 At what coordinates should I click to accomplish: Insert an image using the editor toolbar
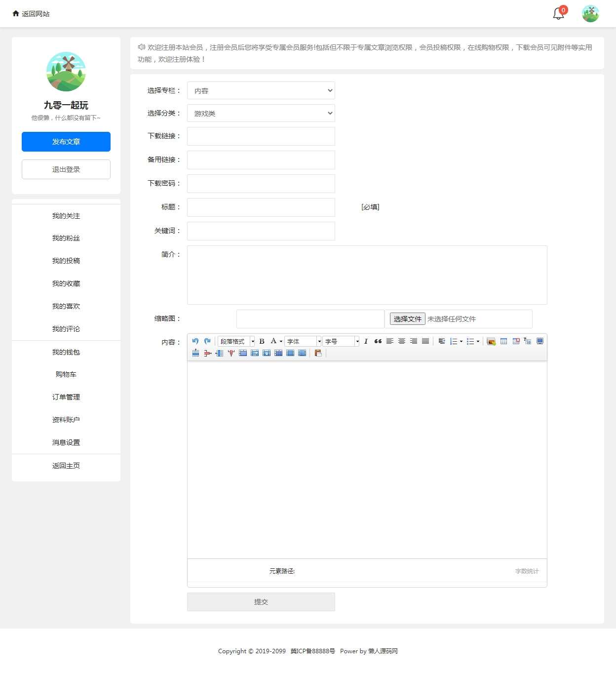coord(491,341)
